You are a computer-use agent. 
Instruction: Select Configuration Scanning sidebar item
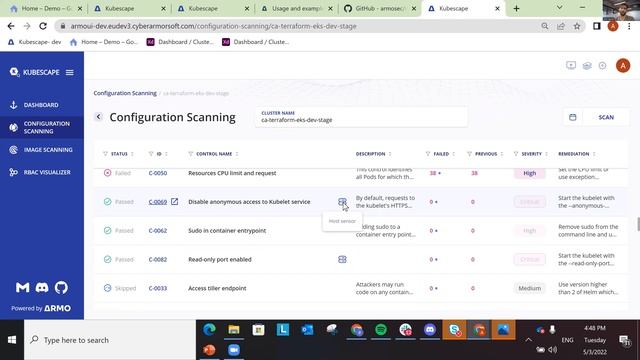pos(42,127)
